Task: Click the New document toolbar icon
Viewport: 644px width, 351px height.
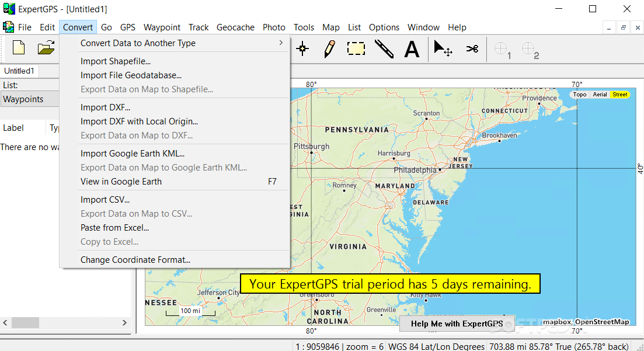Action: [19, 48]
